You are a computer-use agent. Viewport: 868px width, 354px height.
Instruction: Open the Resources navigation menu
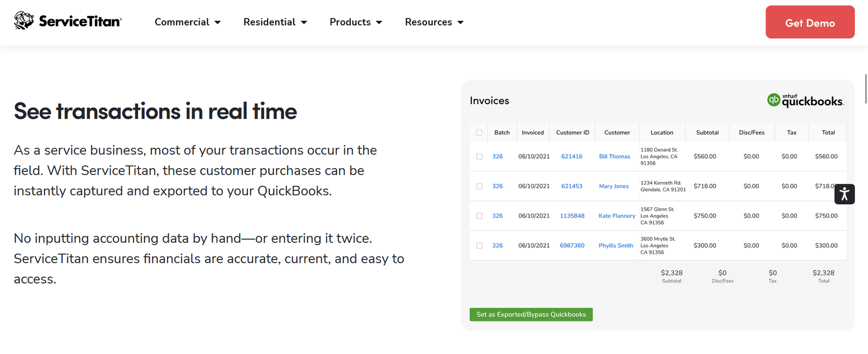pos(434,22)
